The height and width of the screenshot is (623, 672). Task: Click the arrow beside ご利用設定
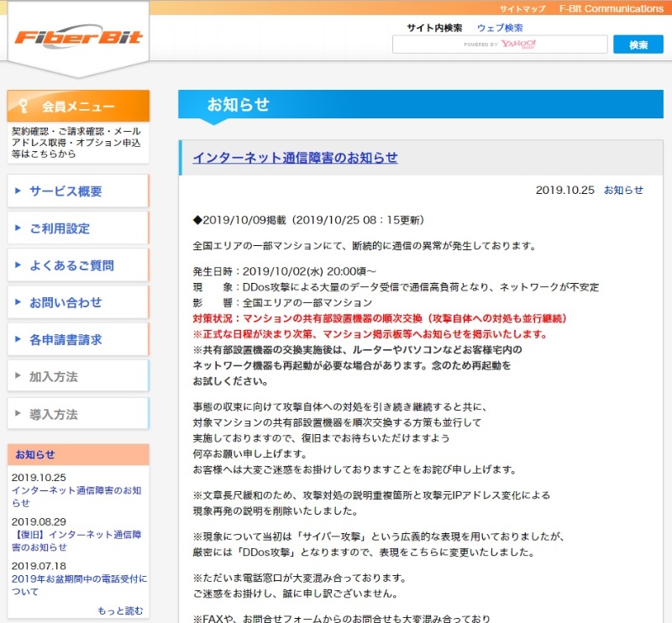[x=18, y=228]
